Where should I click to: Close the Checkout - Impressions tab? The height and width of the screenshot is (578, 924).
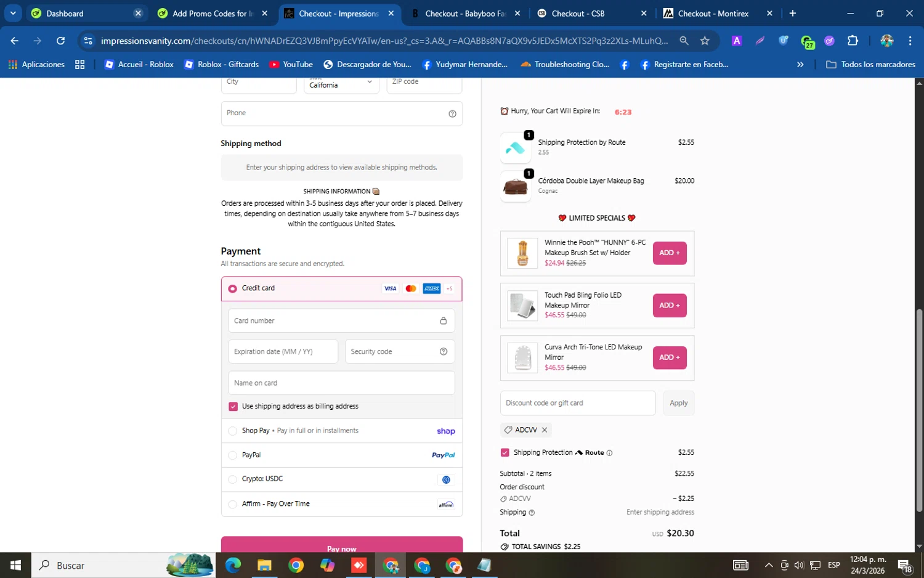[x=391, y=14]
